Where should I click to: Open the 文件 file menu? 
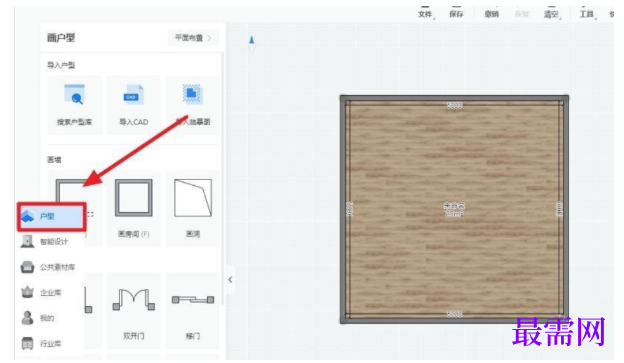click(425, 13)
